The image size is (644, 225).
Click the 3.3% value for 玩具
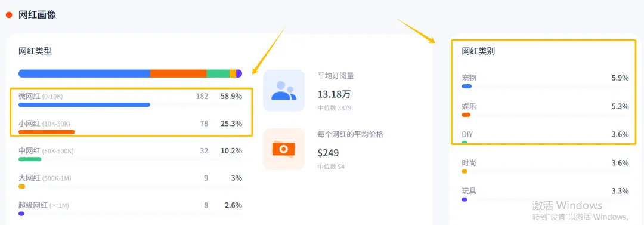point(620,191)
